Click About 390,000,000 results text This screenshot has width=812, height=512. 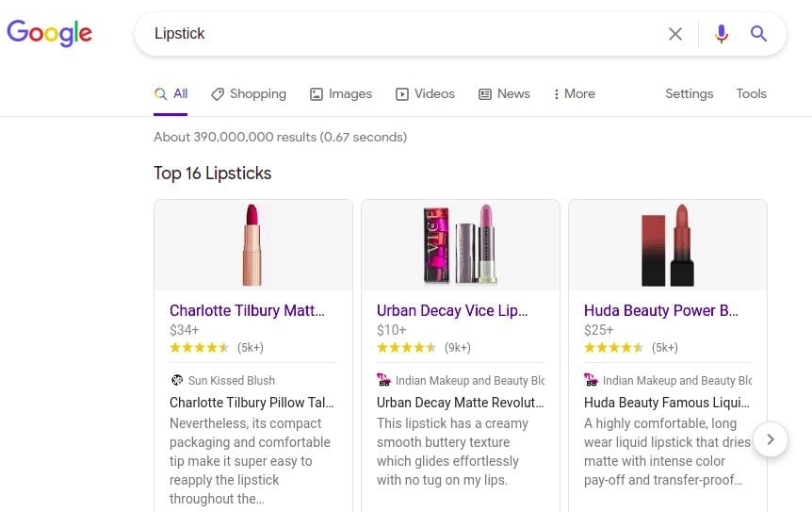tap(280, 138)
